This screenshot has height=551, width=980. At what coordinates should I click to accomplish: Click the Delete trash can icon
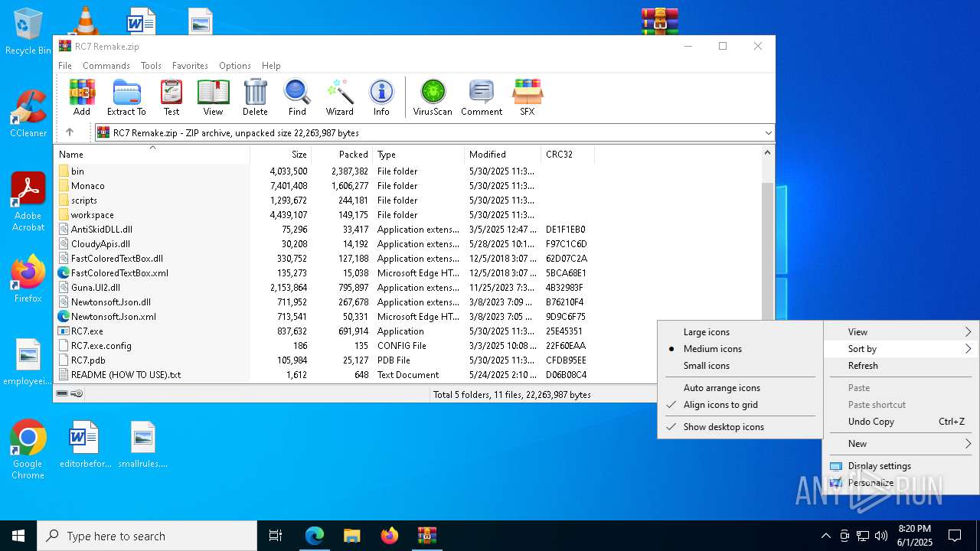point(255,97)
